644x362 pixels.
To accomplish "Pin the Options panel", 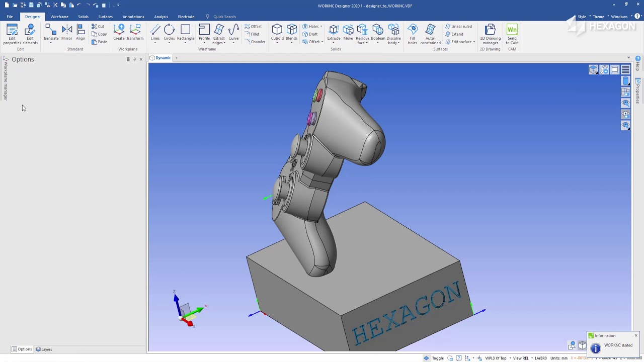I will [x=134, y=59].
